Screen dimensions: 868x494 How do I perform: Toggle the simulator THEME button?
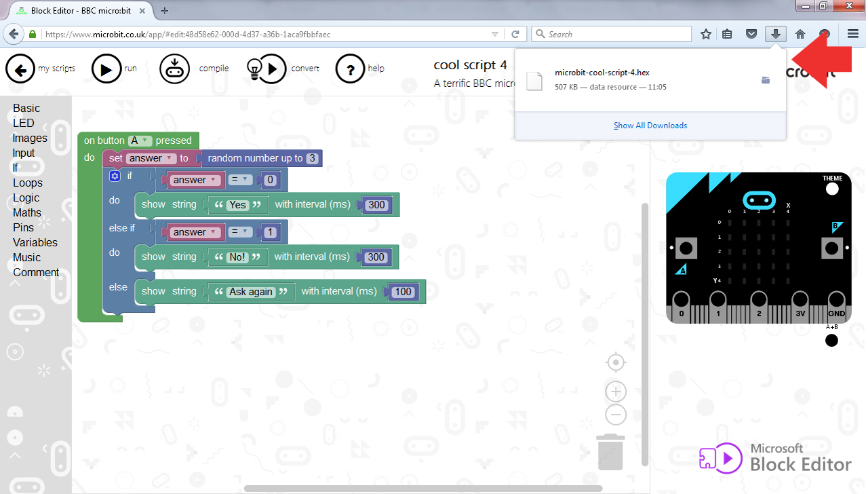tap(832, 189)
